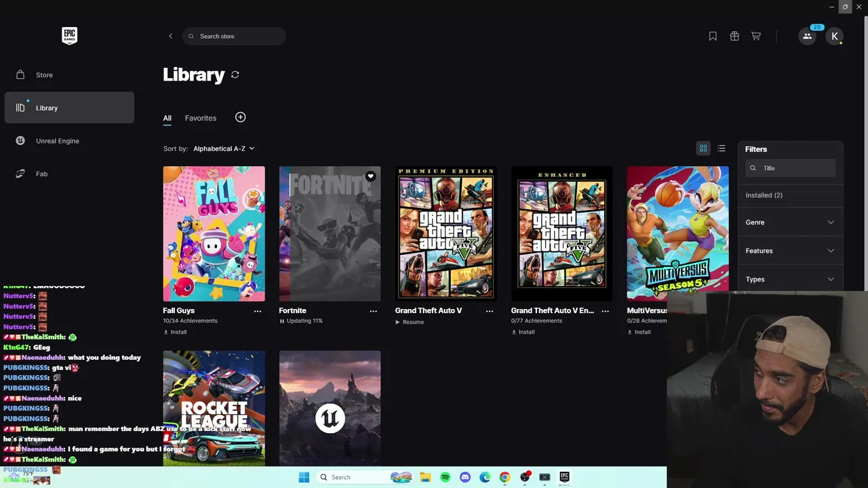This screenshot has width=868, height=488.
Task: Open MultiVersus Season 5 cover
Action: coord(677,234)
